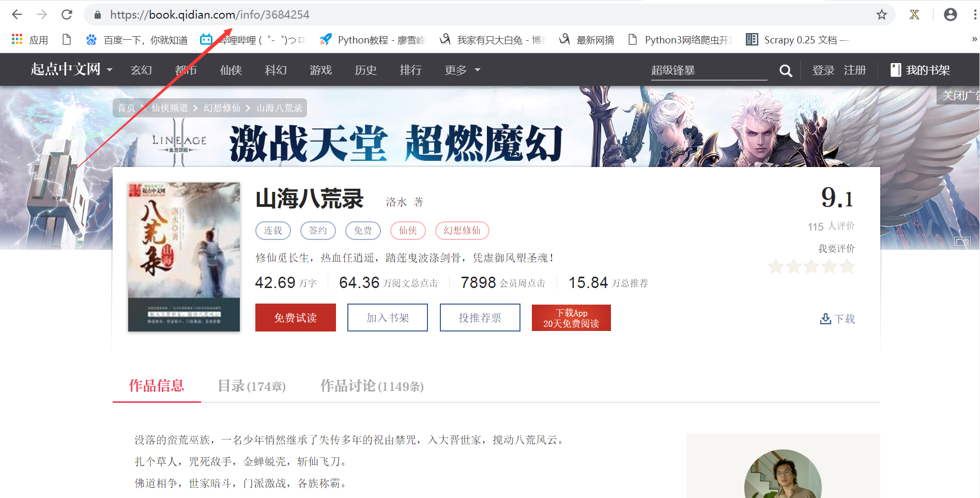Open the 历史 category
This screenshot has width=980, height=498.
(366, 70)
